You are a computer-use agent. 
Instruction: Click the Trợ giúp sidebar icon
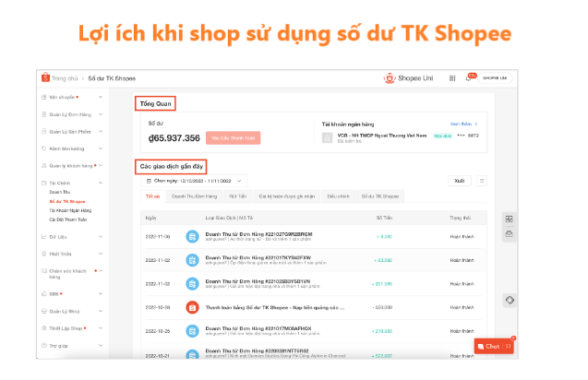tap(44, 346)
